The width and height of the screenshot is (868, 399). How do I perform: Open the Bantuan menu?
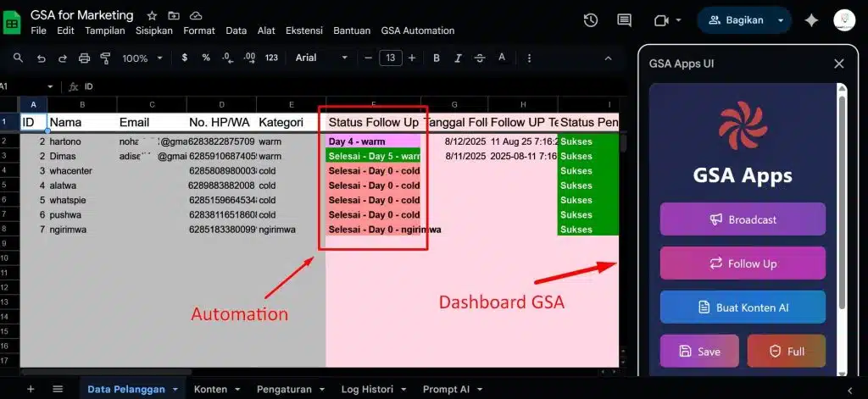pyautogui.click(x=352, y=31)
